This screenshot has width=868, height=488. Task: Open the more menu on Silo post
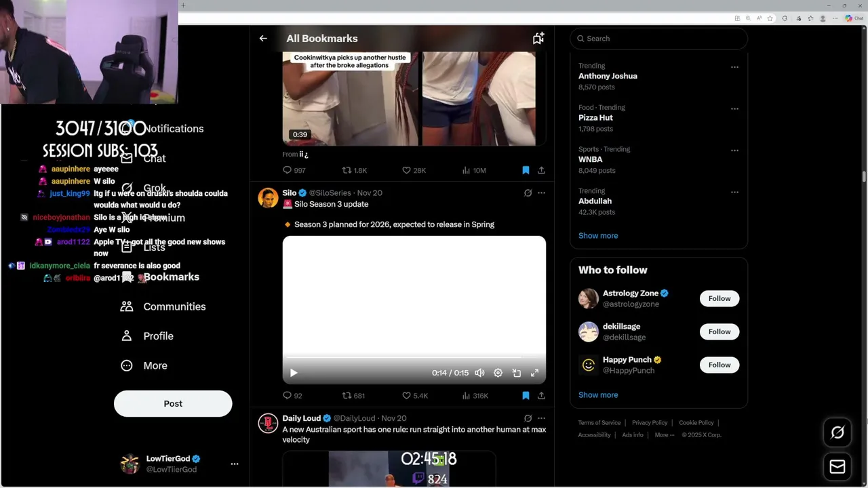[541, 193]
